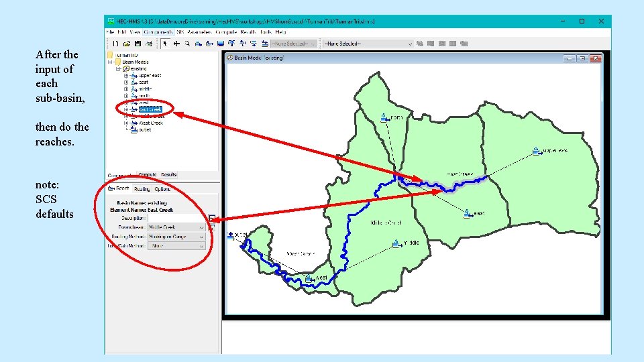This screenshot has height=362, width=644.
Task: Open the Parameters menu
Action: (x=199, y=32)
